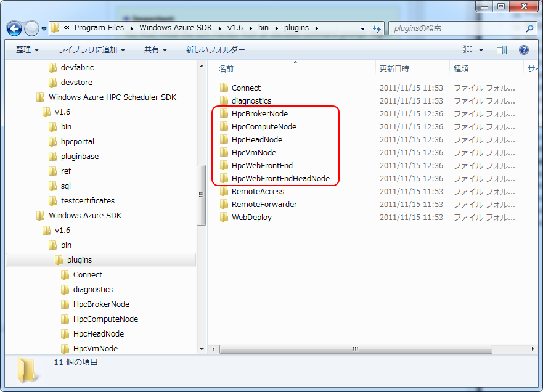
Task: Open ライブラリに追加 menu
Action: (91, 50)
